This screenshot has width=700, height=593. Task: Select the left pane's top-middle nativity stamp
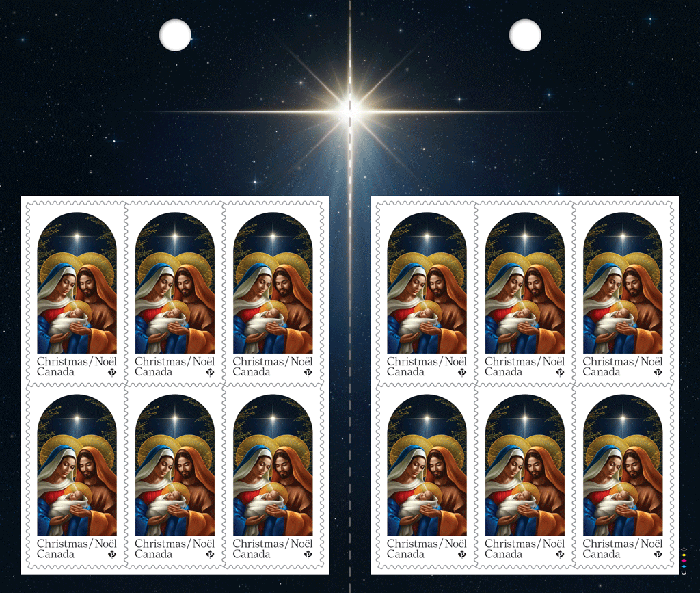(x=174, y=295)
